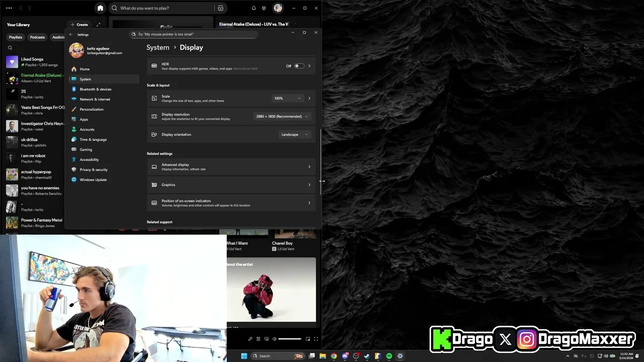Click More about HDR link
Screen dimensions: 644x362
click(x=246, y=69)
